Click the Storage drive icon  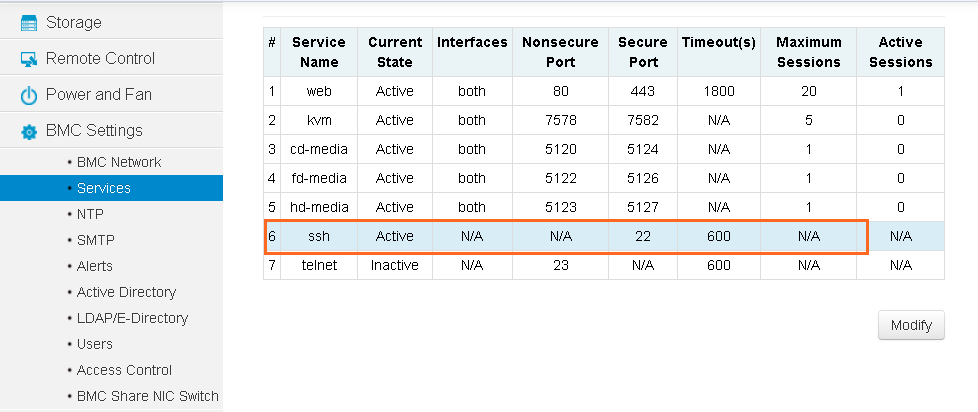[29, 23]
